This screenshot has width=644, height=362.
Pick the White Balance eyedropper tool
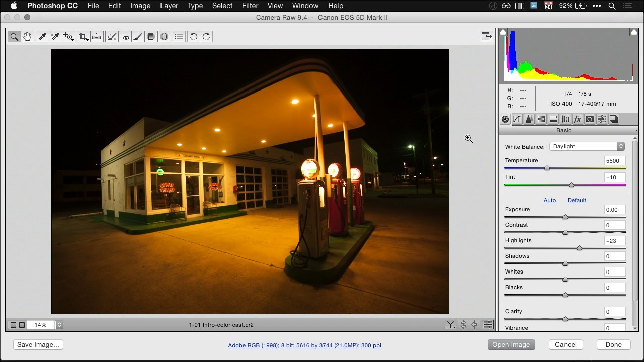click(42, 36)
